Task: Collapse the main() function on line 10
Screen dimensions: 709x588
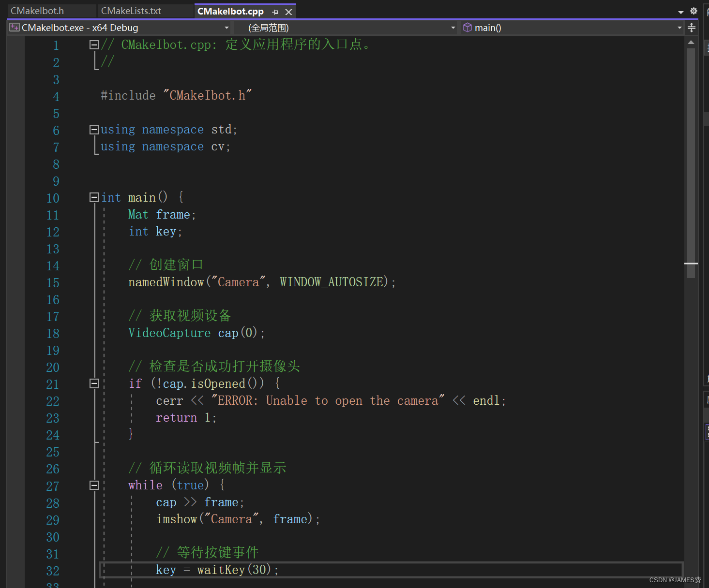Action: [94, 197]
